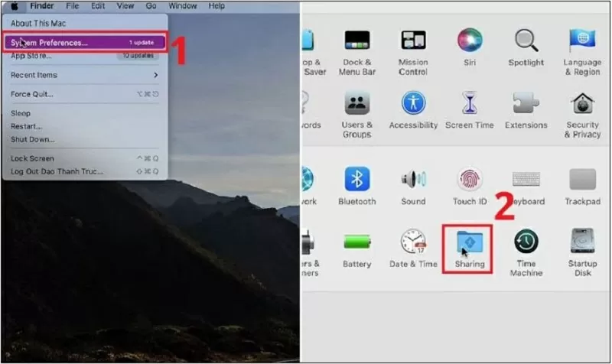Expand Recent Items submenu
The width and height of the screenshot is (612, 364).
pos(85,75)
